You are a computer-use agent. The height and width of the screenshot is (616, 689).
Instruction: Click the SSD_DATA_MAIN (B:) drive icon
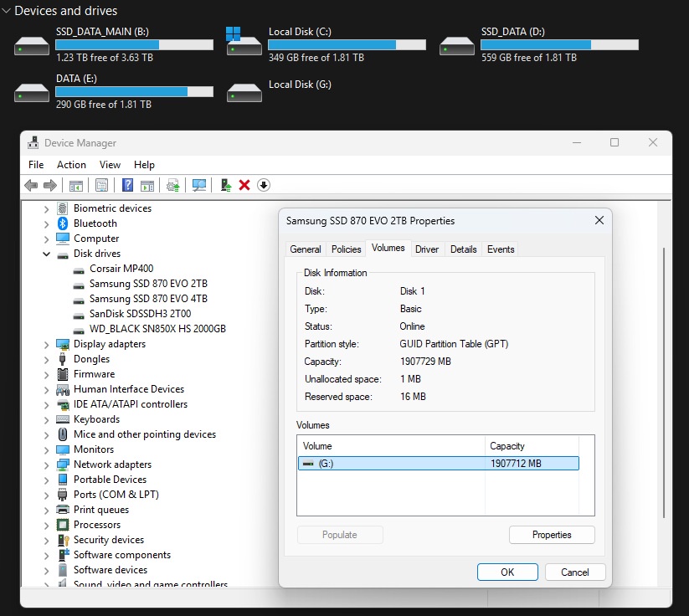[32, 46]
